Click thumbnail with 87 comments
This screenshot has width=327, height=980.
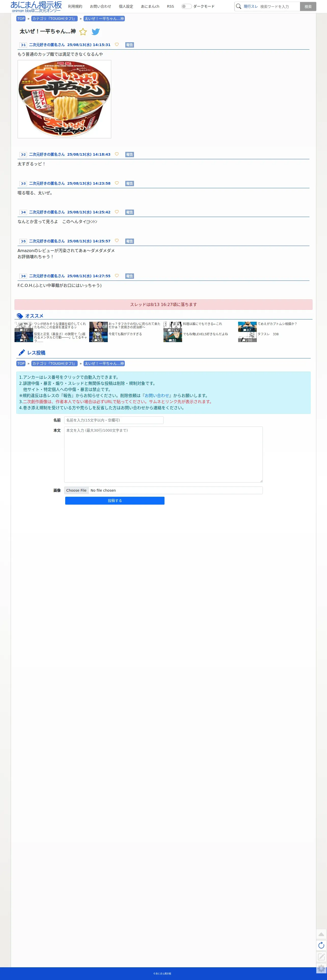247,327
